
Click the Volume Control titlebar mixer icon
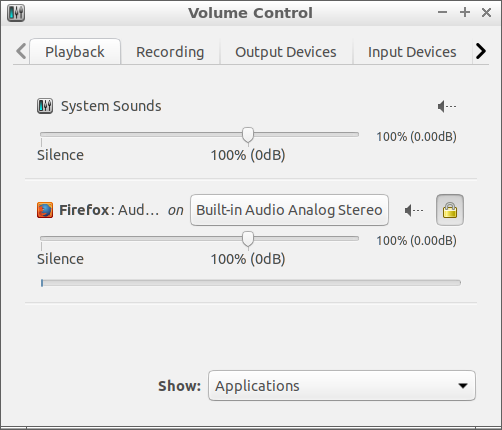pos(16,13)
